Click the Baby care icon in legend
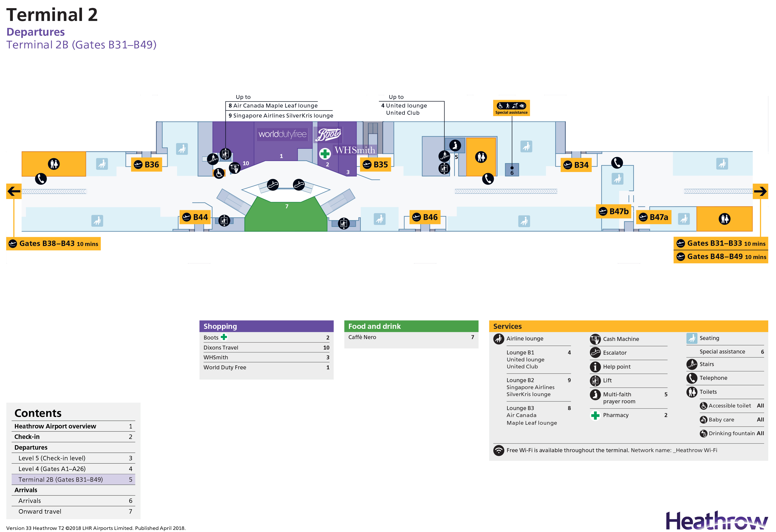This screenshot has width=776, height=532. (x=703, y=420)
